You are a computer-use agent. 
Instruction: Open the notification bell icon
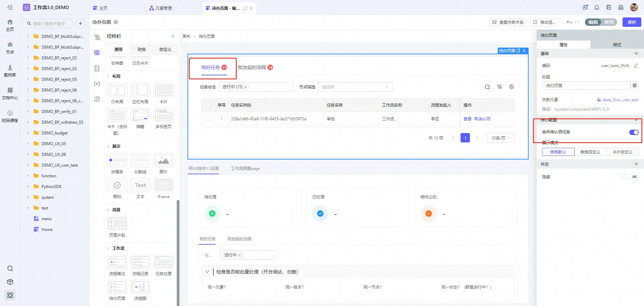click(597, 7)
